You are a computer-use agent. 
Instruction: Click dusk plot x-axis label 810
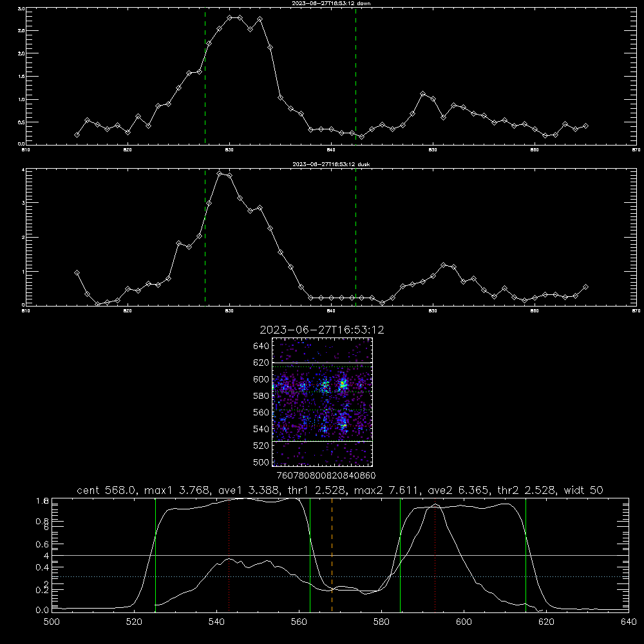26,311
